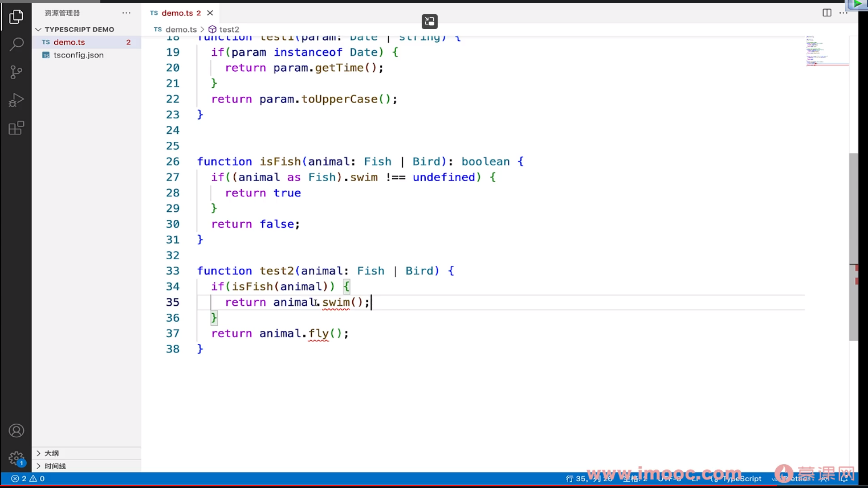Click getTime call on line 20
This screenshot has height=488, width=868.
click(x=339, y=68)
